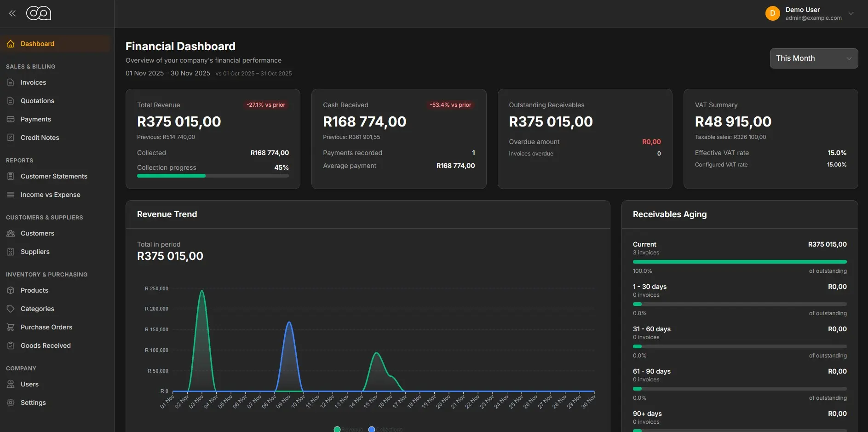868x432 pixels.
Task: Open the Purchase Orders icon
Action: pos(11,327)
